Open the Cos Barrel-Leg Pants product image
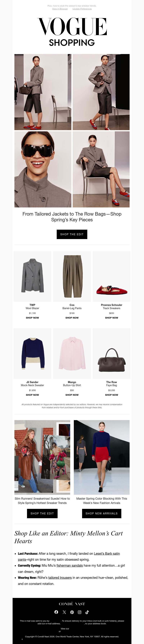This screenshot has height=644, width=144. pos(72,276)
